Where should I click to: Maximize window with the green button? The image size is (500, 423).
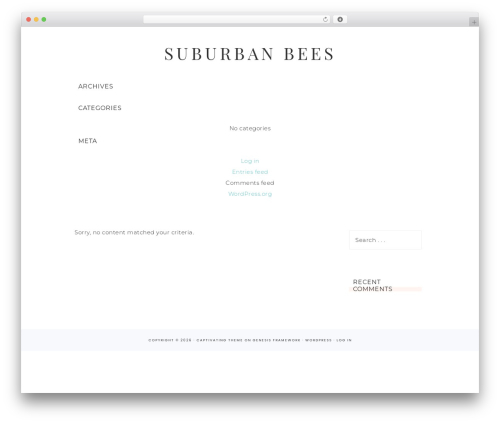(x=44, y=20)
